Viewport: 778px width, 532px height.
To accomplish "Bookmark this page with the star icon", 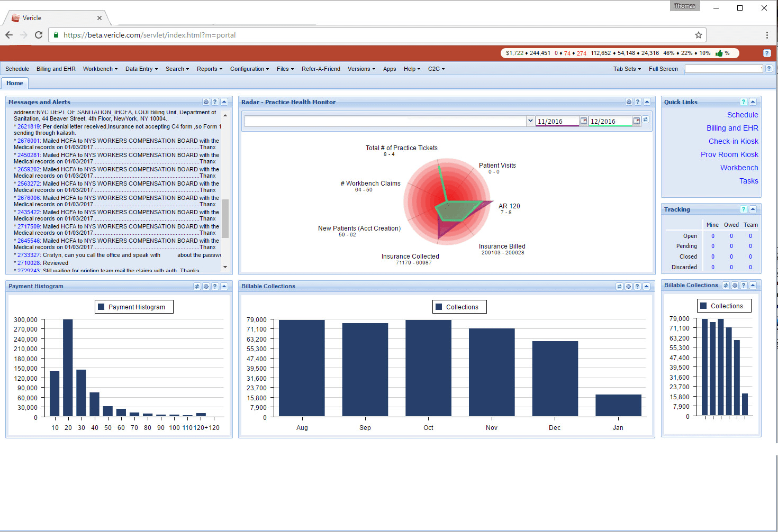I will (x=699, y=35).
